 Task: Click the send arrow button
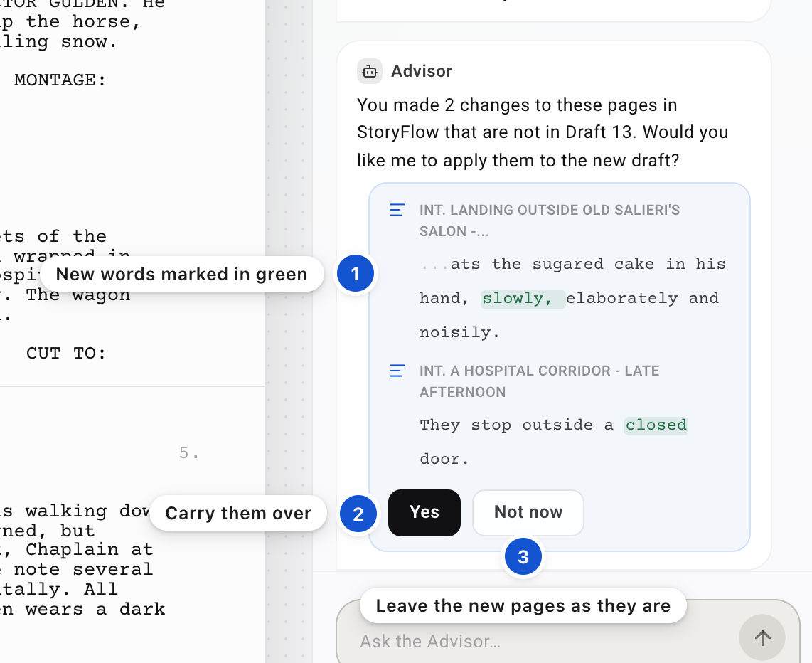(x=762, y=637)
